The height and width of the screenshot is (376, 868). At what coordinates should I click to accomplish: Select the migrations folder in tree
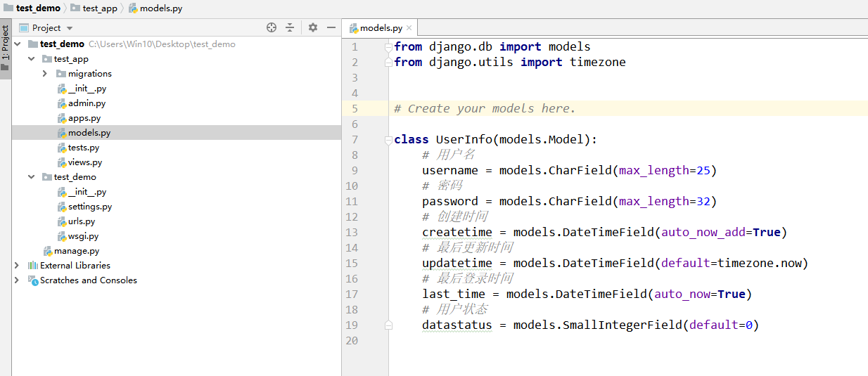click(89, 74)
